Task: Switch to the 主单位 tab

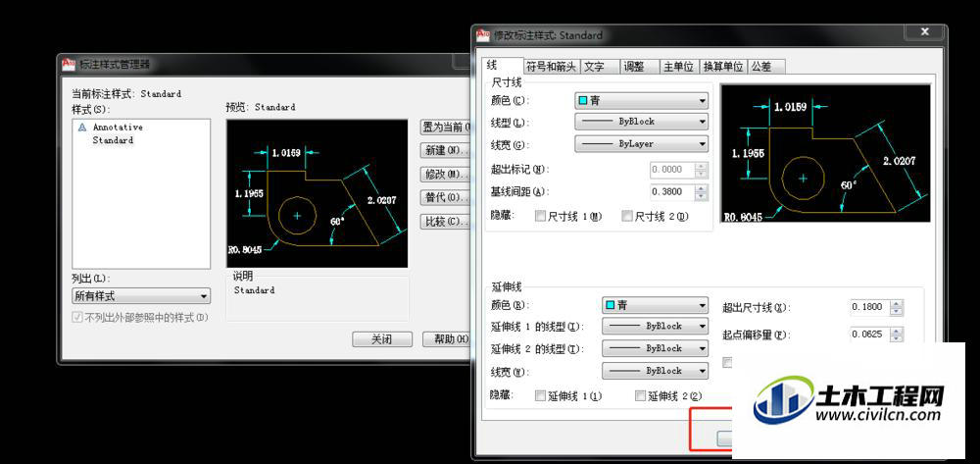Action: 680,67
